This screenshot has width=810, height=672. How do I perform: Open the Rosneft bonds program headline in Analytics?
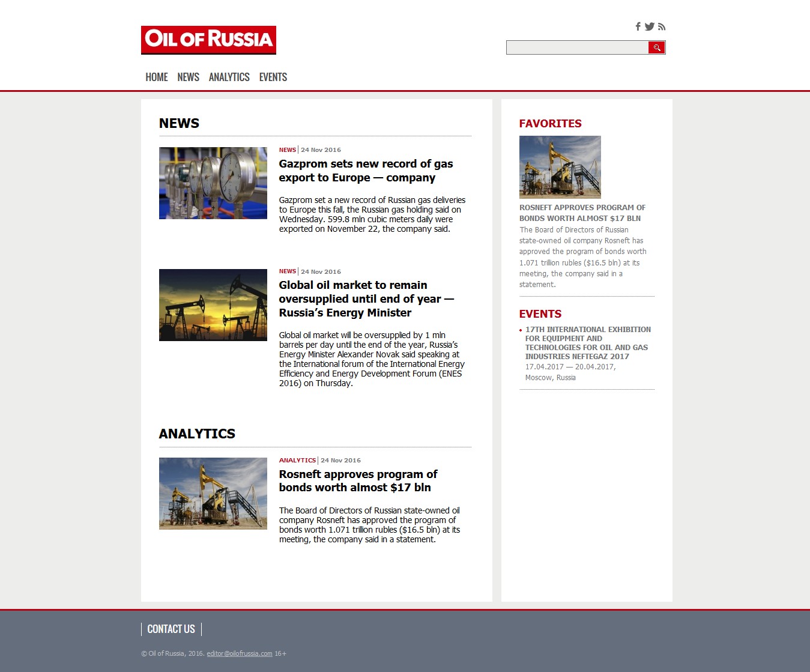click(358, 481)
